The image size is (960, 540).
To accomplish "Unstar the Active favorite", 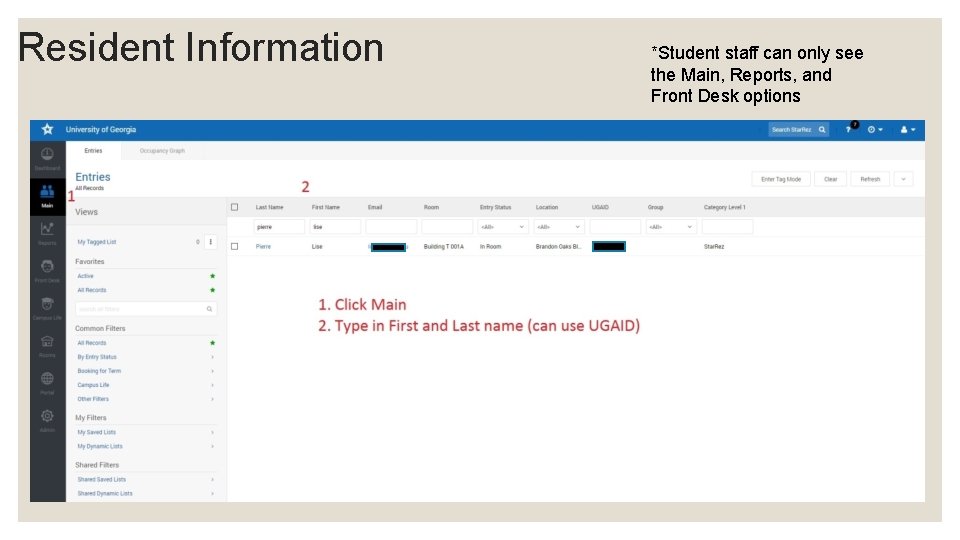I will tap(212, 276).
